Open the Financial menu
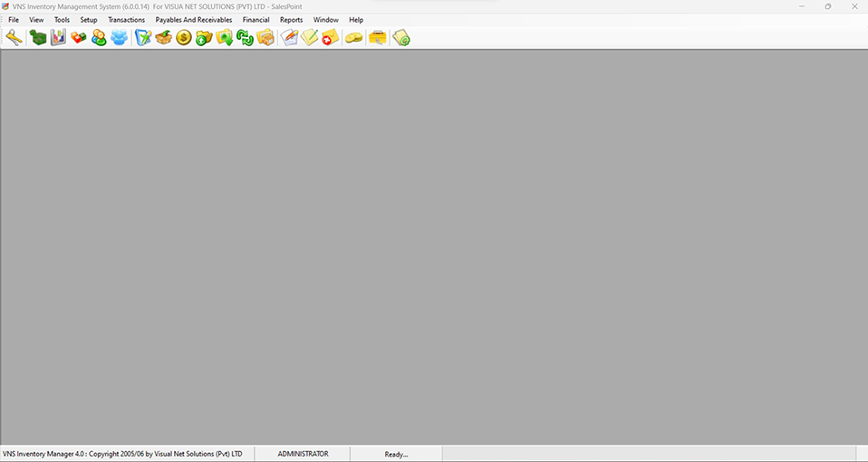868x462 pixels. pyautogui.click(x=256, y=20)
